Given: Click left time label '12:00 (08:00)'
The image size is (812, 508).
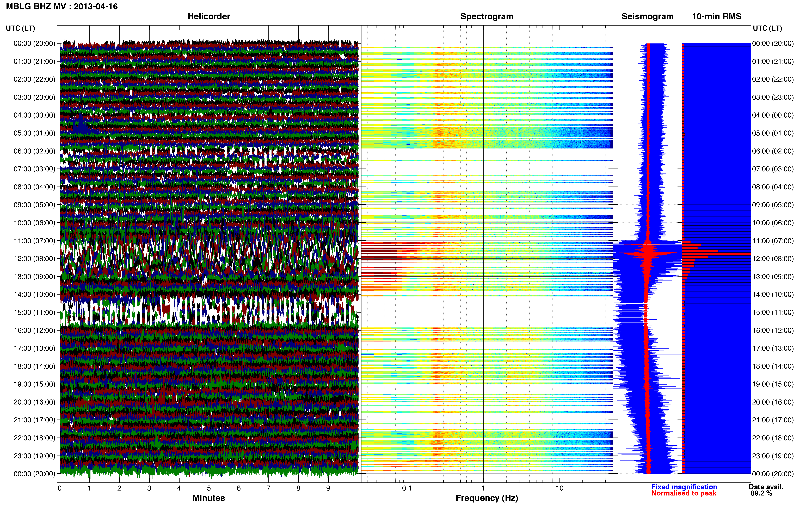Looking at the screenshot, I should [34, 259].
